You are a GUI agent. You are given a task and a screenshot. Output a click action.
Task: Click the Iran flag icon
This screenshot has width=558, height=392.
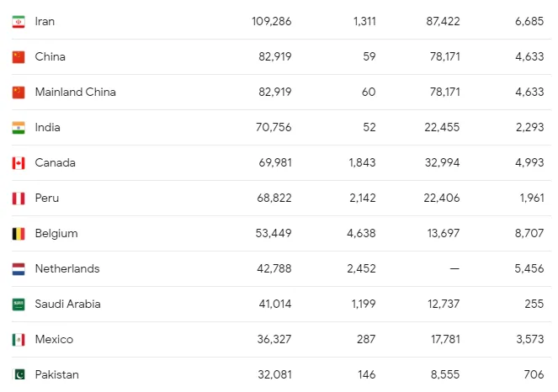point(19,22)
